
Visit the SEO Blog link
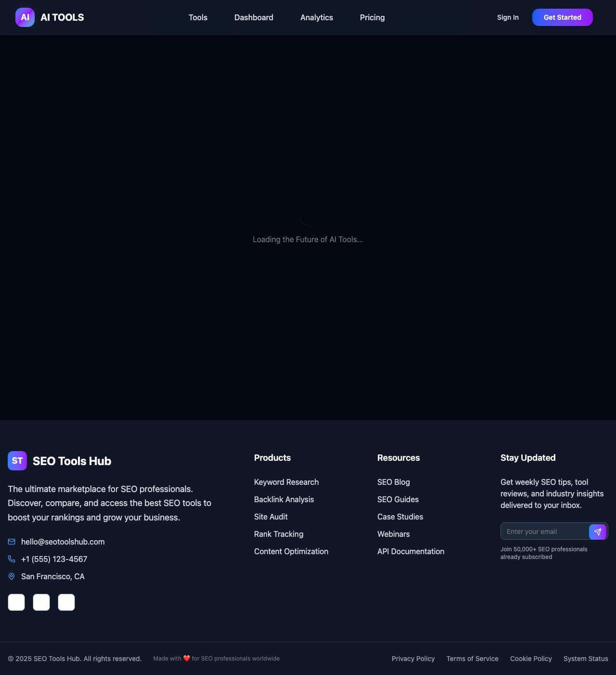(x=394, y=482)
